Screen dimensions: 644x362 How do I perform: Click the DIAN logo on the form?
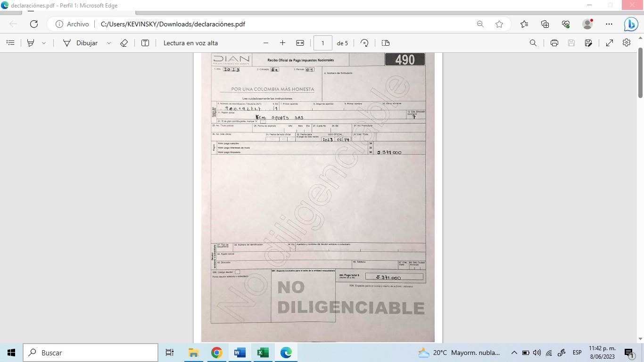(231, 60)
